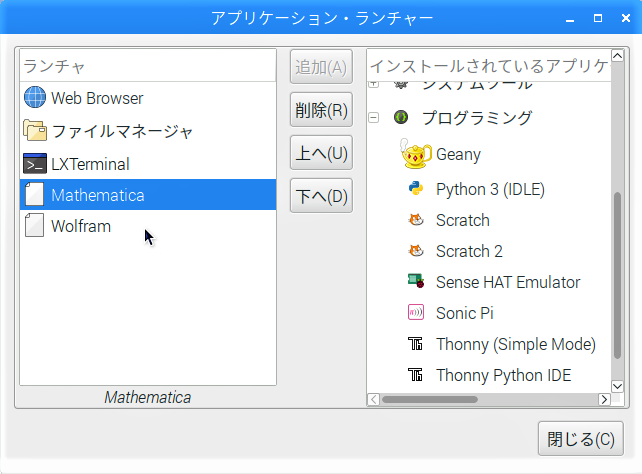
Task: Select Scratch 2 application entry
Action: pos(469,251)
